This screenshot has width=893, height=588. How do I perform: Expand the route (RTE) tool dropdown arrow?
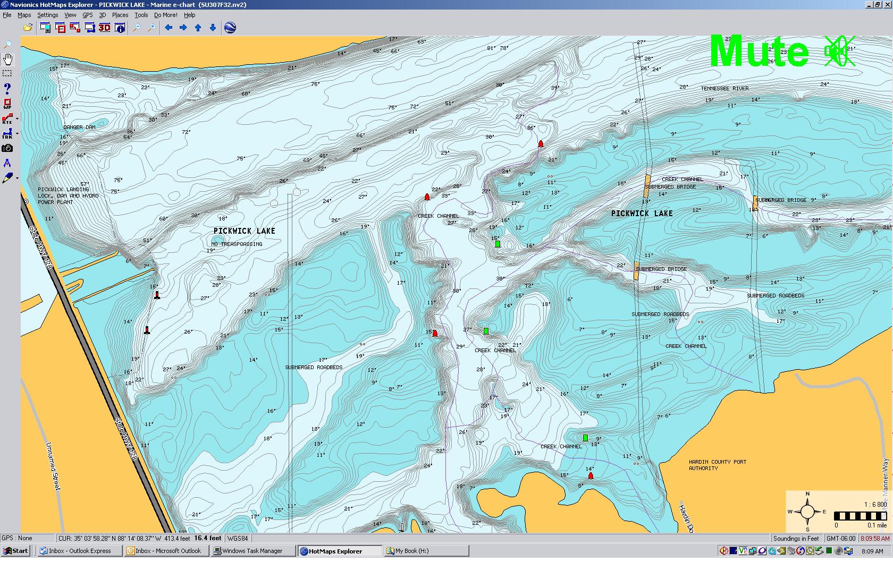[x=18, y=119]
